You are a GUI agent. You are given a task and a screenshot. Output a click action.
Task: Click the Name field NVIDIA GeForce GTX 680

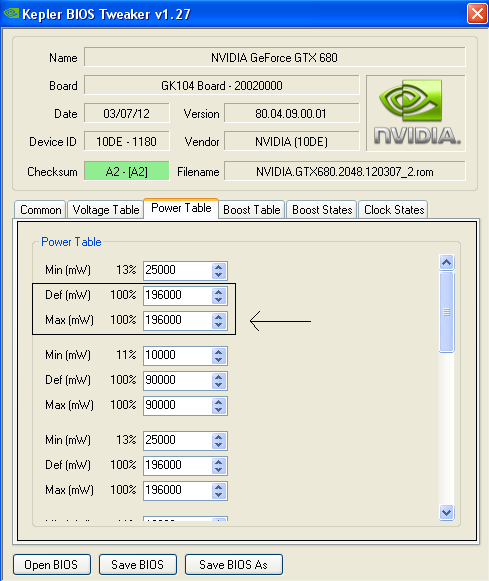point(275,57)
